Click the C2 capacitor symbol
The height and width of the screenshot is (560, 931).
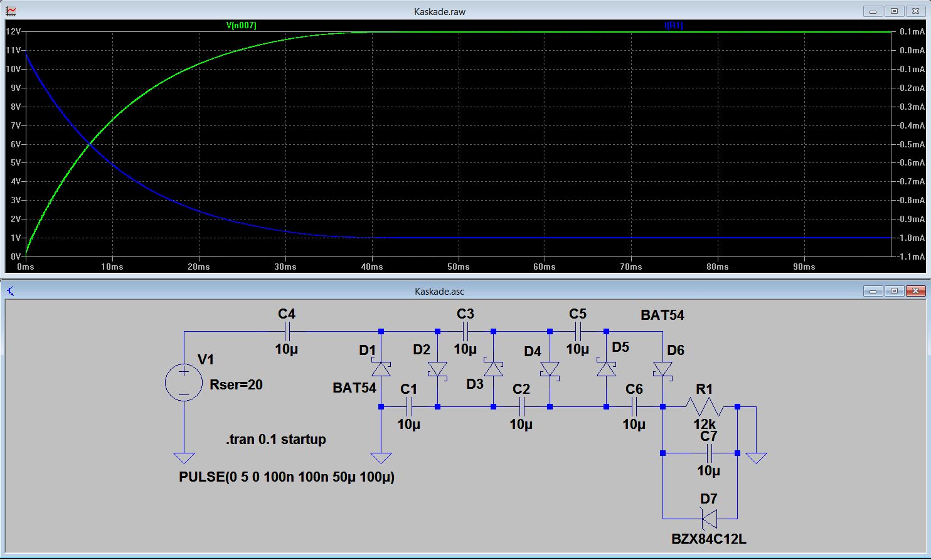coord(521,407)
